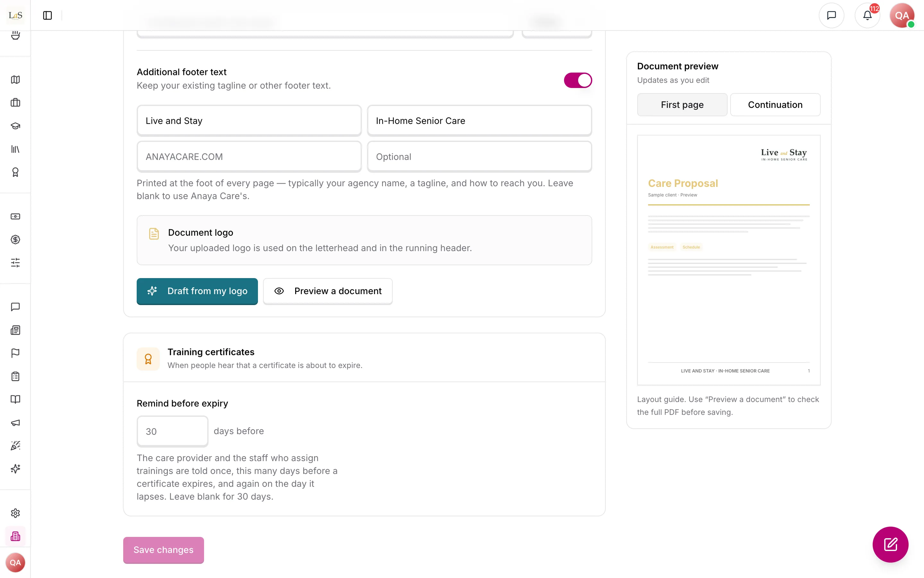Open the map icon in sidebar
The height and width of the screenshot is (578, 924).
15,80
